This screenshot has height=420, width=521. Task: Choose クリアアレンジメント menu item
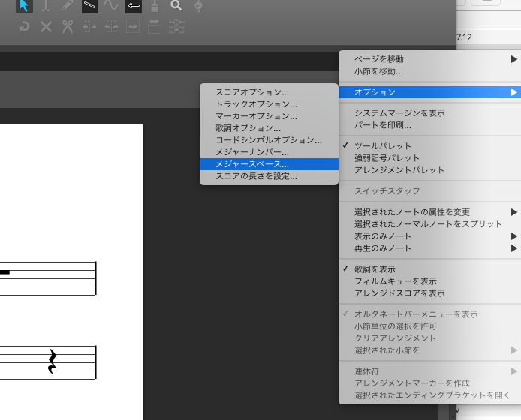point(429,338)
